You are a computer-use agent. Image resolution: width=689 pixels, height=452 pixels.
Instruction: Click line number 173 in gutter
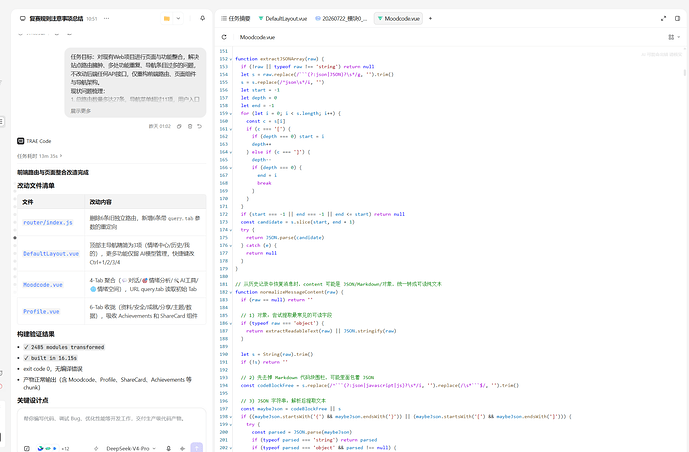coord(224,222)
